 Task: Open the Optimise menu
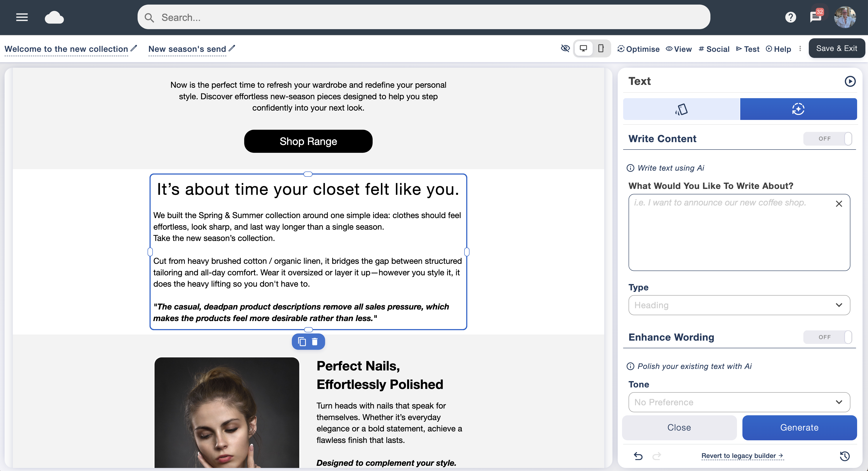[x=638, y=49]
